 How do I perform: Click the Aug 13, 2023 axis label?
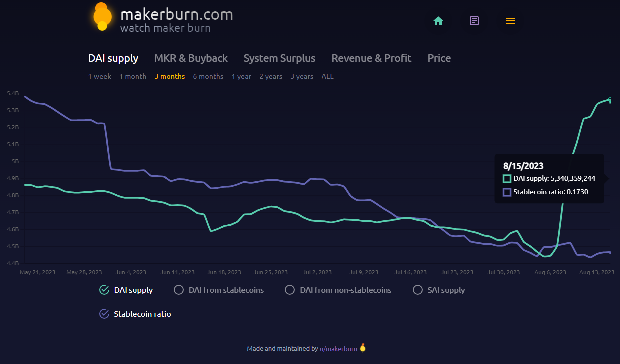pos(597,272)
